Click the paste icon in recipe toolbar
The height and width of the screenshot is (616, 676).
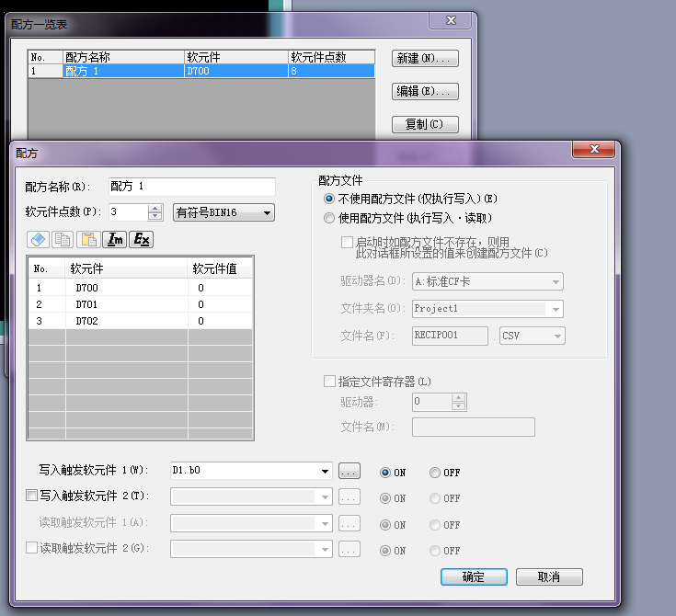pyautogui.click(x=89, y=239)
